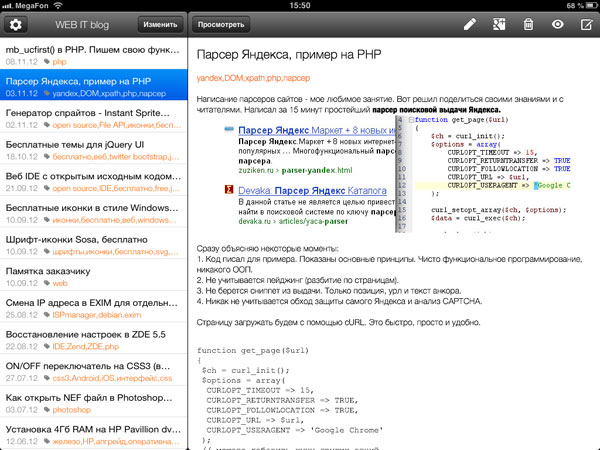Tap the Изменить button
Image resolution: width=600 pixels, height=450 pixels.
(160, 24)
